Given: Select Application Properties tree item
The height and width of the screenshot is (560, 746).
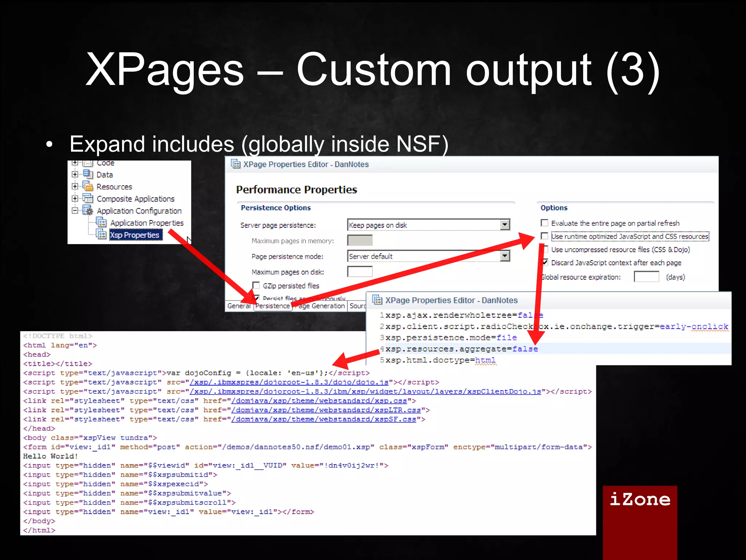Looking at the screenshot, I should (x=147, y=223).
